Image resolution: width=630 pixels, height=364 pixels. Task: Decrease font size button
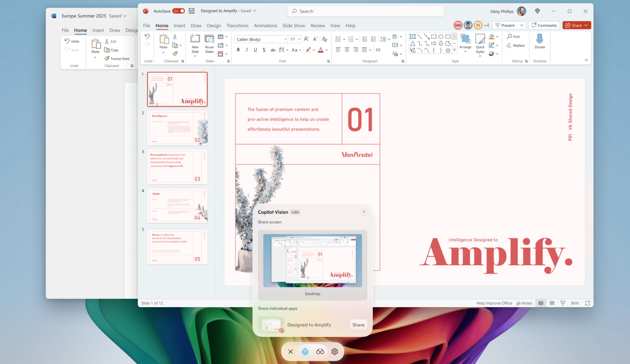(x=315, y=39)
